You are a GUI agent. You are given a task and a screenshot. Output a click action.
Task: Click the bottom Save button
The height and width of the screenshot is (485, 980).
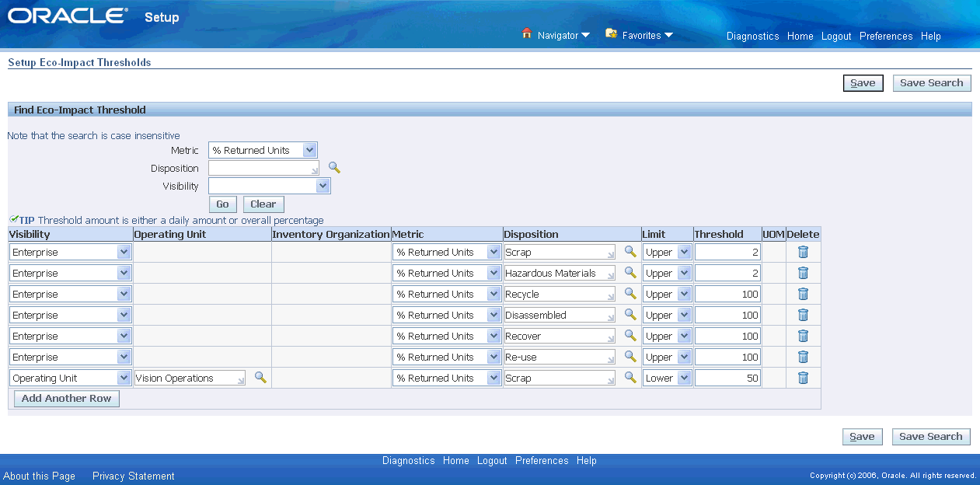pos(863,437)
